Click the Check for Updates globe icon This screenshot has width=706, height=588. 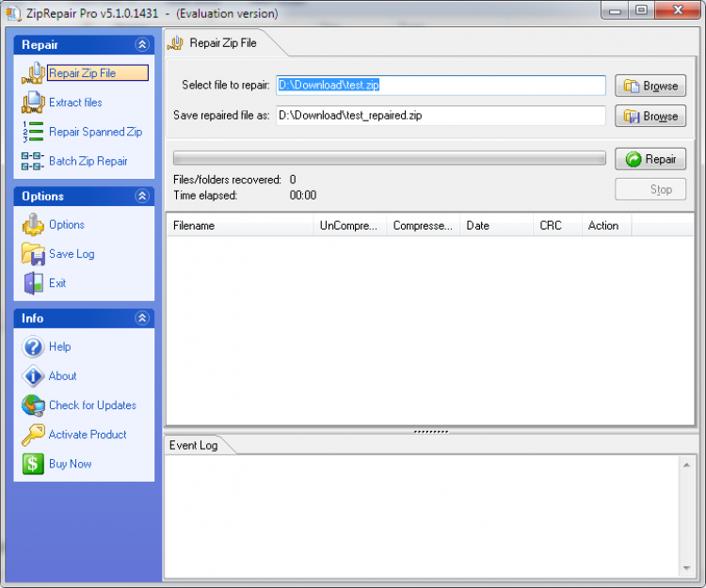(x=33, y=405)
